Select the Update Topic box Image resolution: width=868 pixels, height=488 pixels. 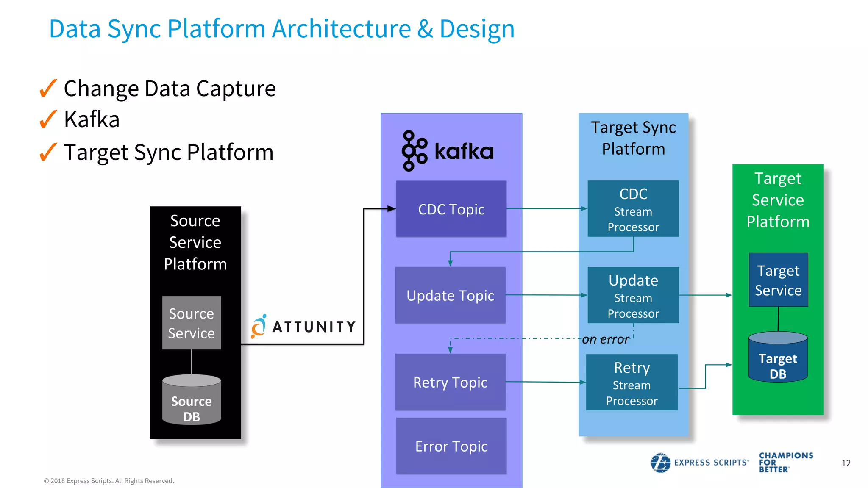click(450, 295)
